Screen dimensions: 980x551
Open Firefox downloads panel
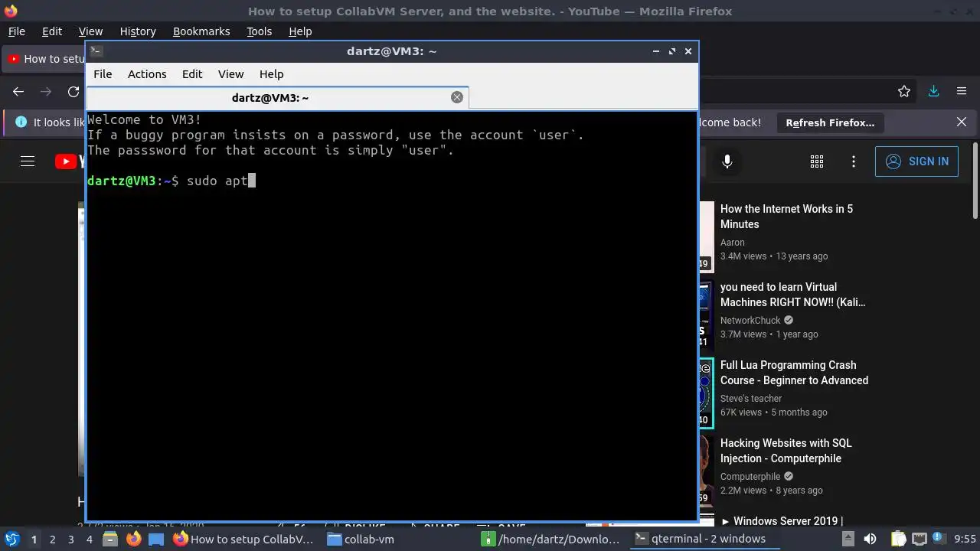[933, 91]
